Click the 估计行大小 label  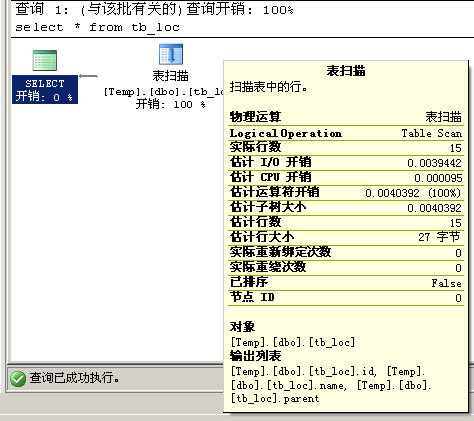click(262, 237)
